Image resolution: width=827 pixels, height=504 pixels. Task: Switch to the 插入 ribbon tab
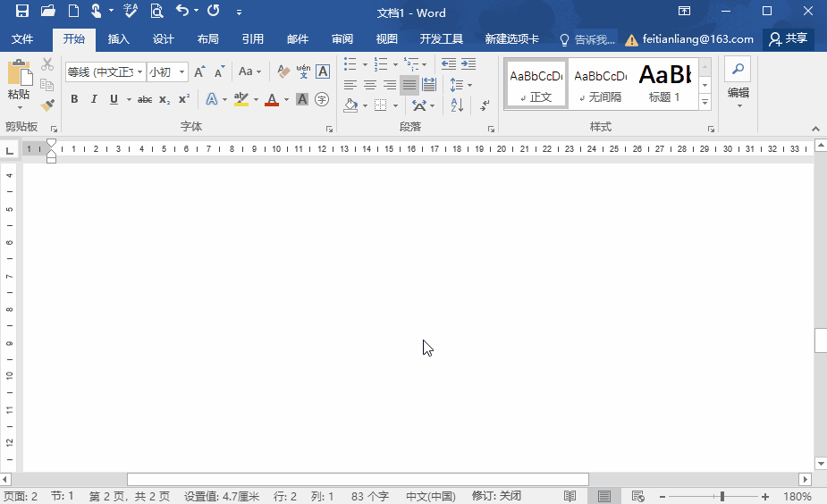click(118, 39)
